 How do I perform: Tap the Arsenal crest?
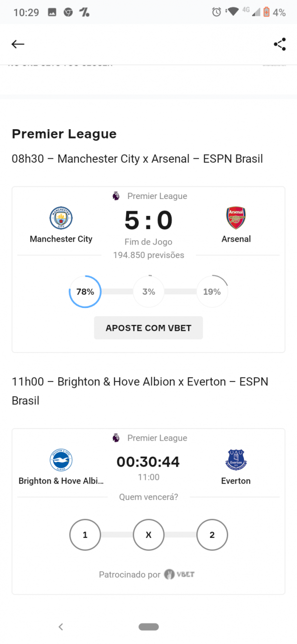click(x=236, y=218)
